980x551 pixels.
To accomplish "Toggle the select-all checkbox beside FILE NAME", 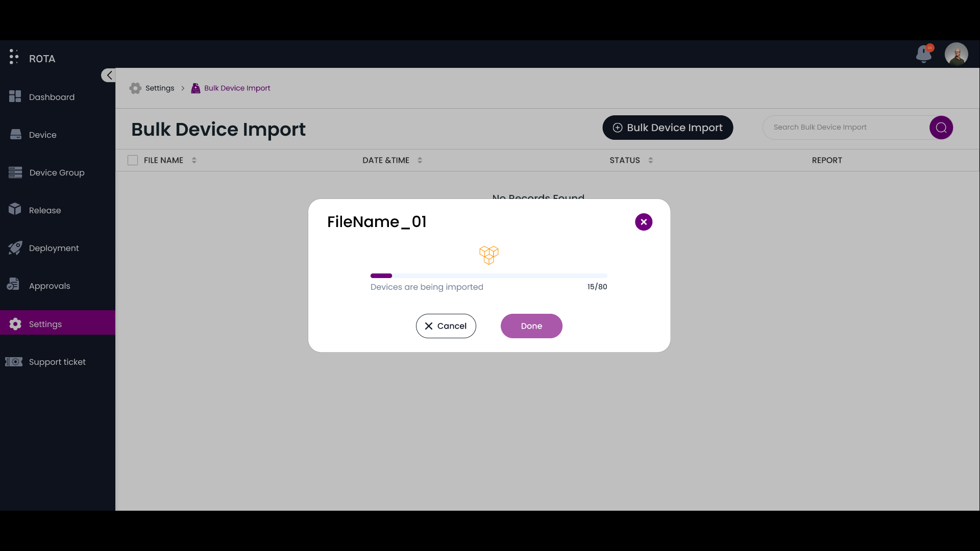I will [x=133, y=160].
